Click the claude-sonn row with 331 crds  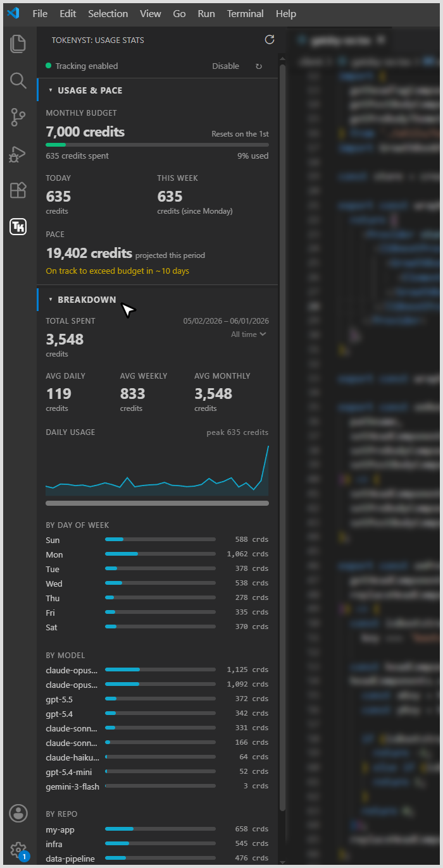pos(157,728)
